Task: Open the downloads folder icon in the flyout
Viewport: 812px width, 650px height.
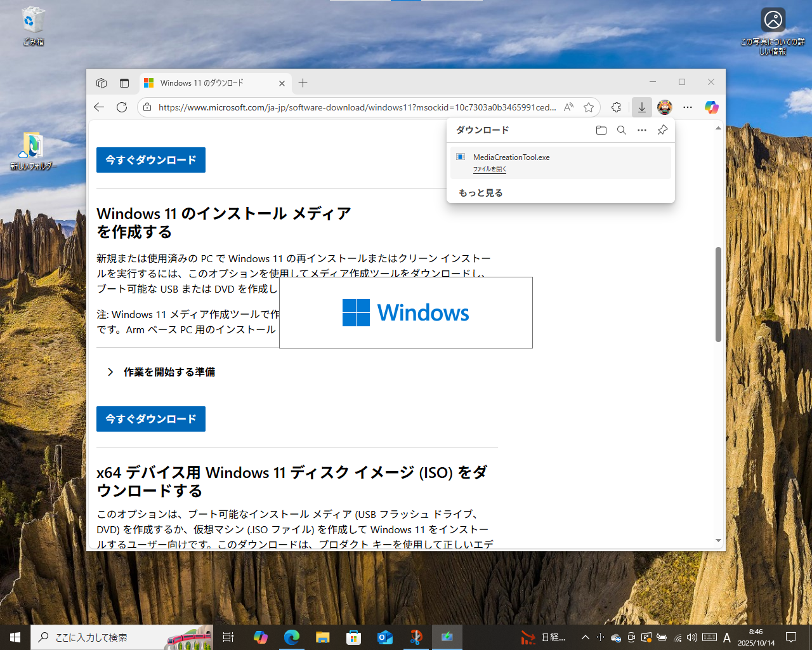Action: point(601,129)
